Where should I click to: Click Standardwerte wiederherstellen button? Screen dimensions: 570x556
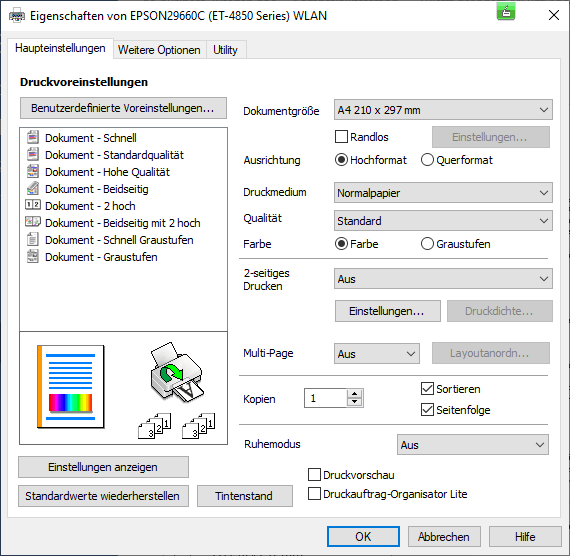coord(103,496)
